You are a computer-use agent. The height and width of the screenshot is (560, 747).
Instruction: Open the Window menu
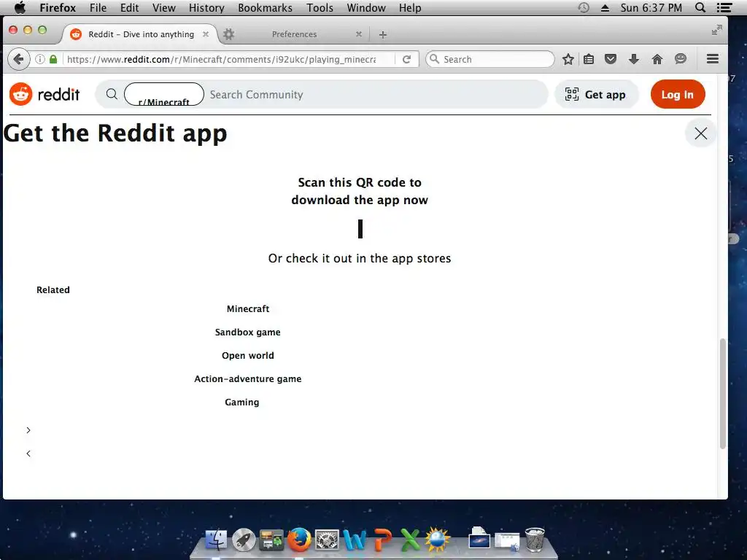[x=366, y=7]
